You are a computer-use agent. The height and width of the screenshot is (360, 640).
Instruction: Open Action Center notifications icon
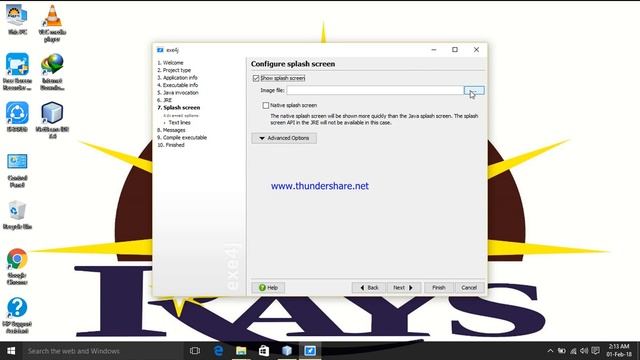click(x=596, y=351)
